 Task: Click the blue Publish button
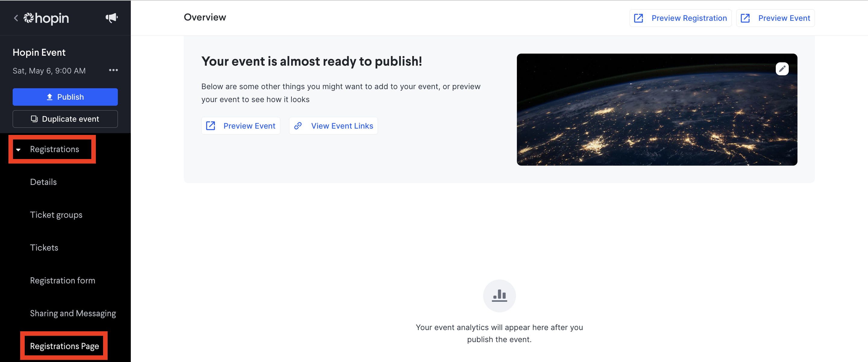[x=65, y=97]
